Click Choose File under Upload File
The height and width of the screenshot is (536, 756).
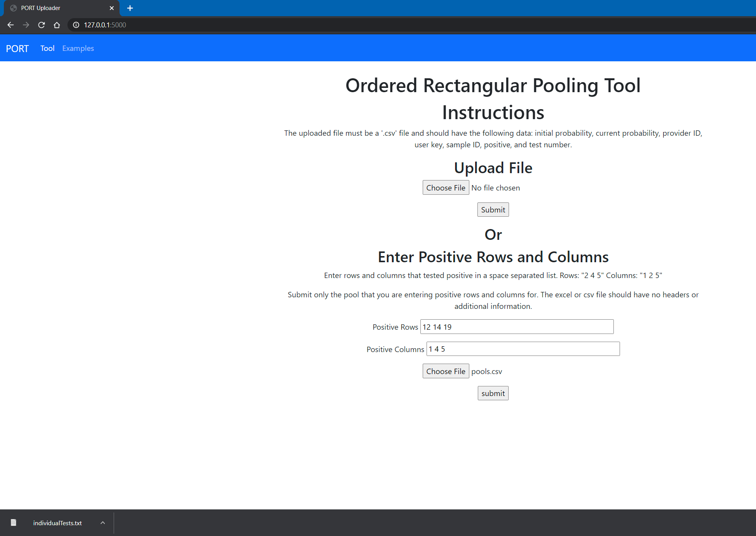click(x=446, y=187)
